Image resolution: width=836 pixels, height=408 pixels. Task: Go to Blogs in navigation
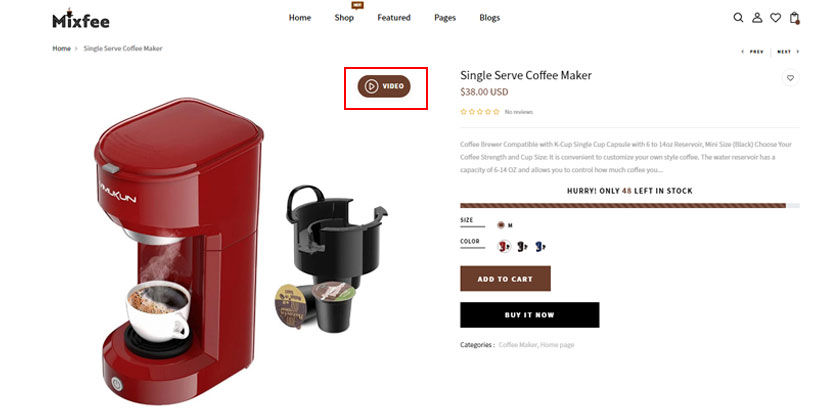click(x=489, y=18)
